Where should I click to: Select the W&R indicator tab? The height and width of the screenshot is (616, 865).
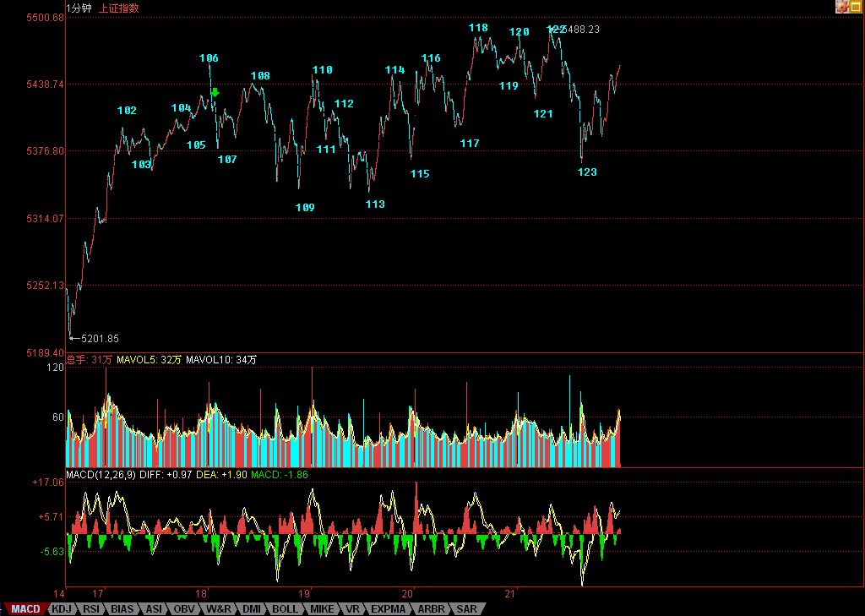click(218, 608)
